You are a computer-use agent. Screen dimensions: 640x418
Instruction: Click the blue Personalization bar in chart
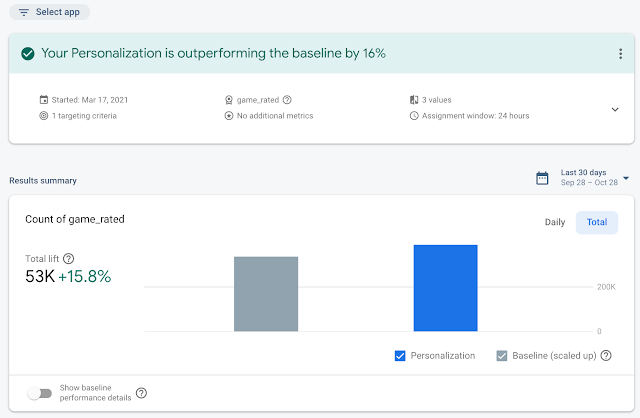pos(445,288)
